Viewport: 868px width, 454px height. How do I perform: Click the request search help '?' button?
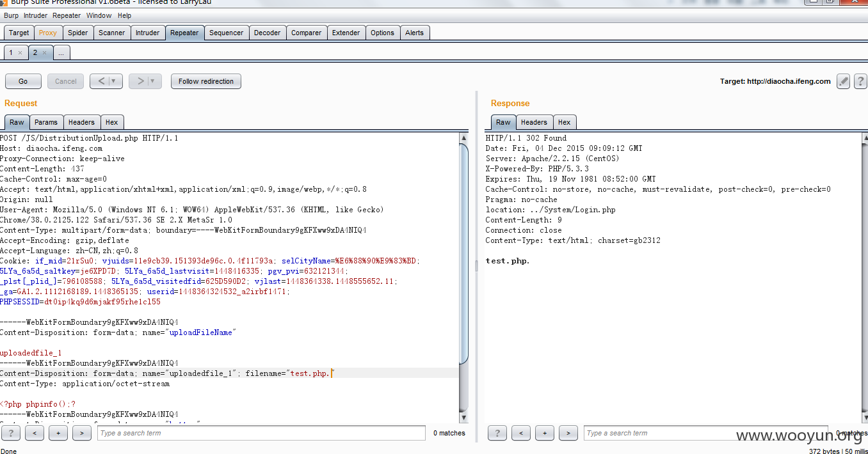(x=11, y=433)
